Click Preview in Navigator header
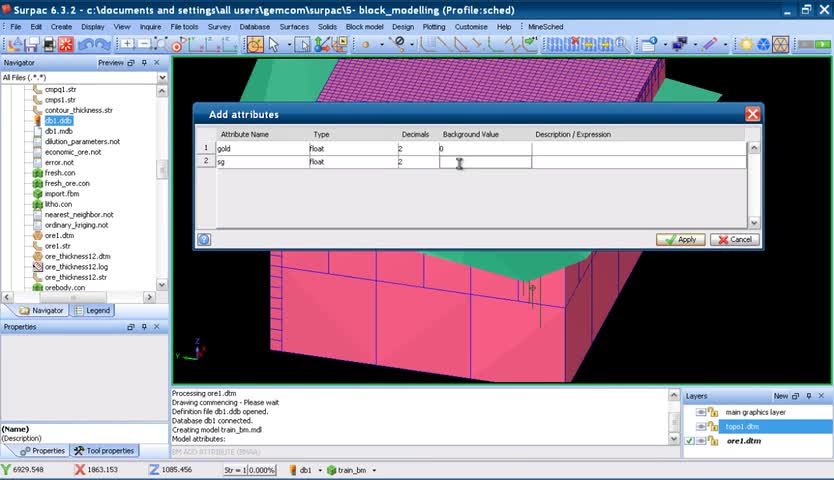The width and height of the screenshot is (834, 480). point(111,63)
